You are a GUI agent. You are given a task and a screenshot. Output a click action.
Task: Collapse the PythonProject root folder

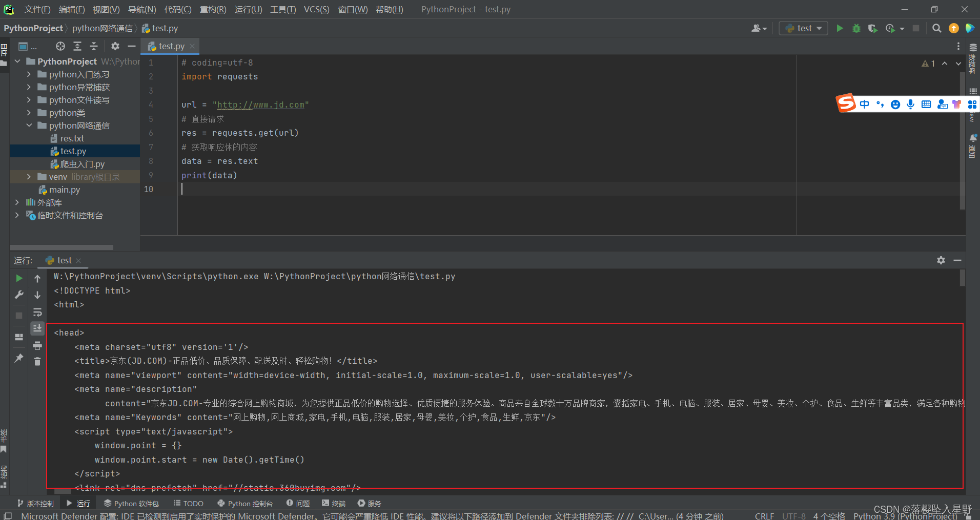17,61
